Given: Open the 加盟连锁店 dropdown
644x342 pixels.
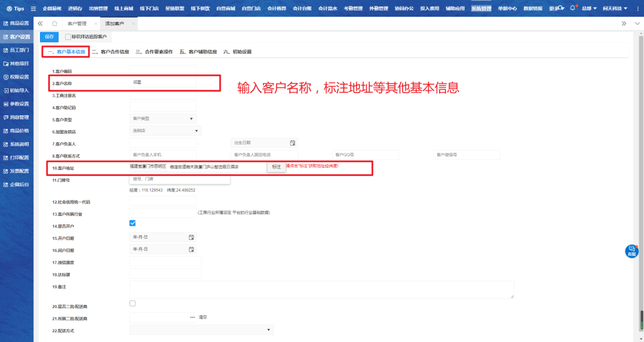Looking at the screenshot, I should (x=165, y=131).
